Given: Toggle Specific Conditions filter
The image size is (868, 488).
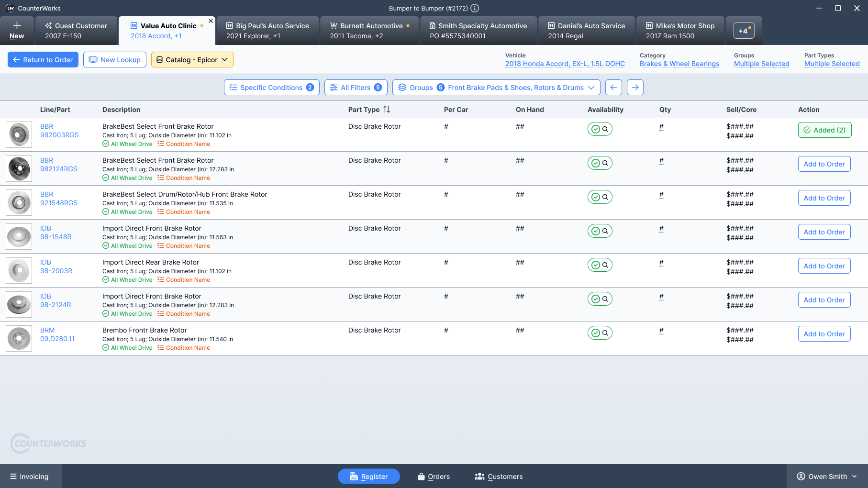Looking at the screenshot, I should pyautogui.click(x=271, y=88).
